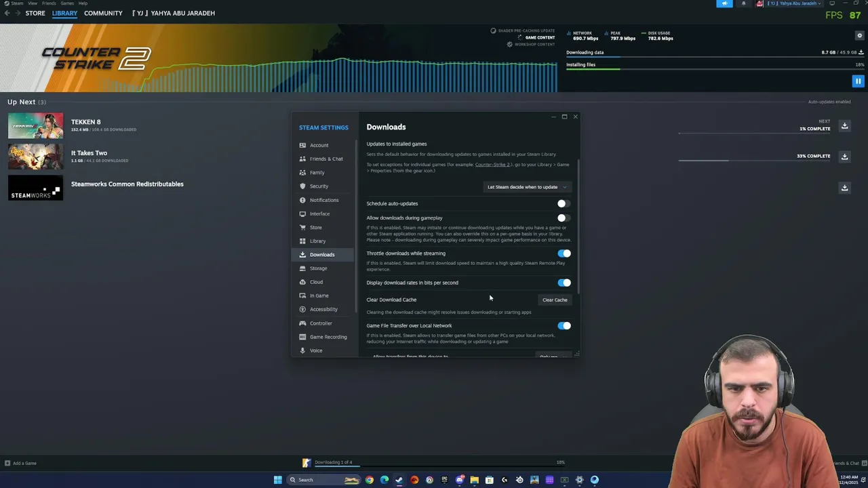Open Library settings section
This screenshot has width=868, height=488.
point(322,241)
